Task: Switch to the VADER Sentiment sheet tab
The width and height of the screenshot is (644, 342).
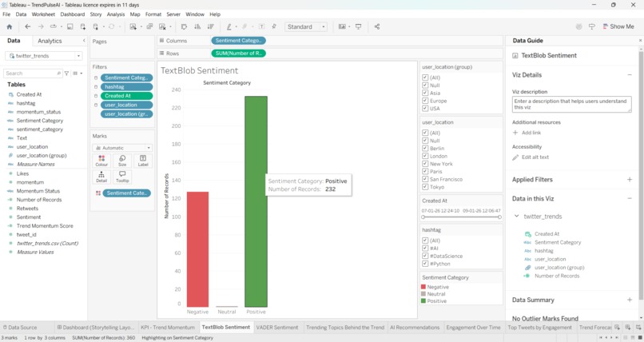Action: (x=277, y=328)
